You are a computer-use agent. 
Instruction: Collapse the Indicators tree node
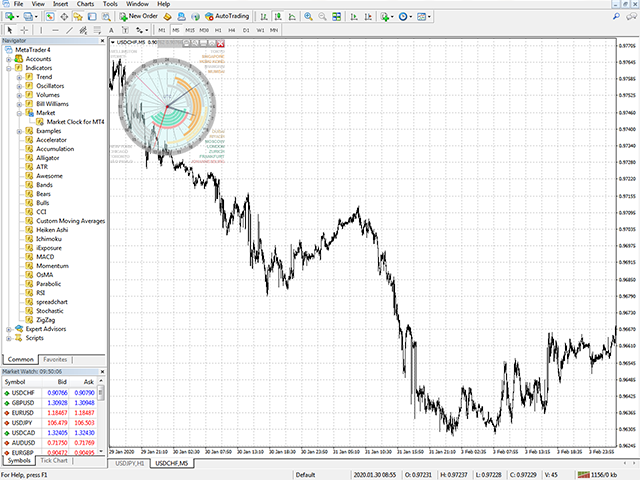pyautogui.click(x=9, y=68)
